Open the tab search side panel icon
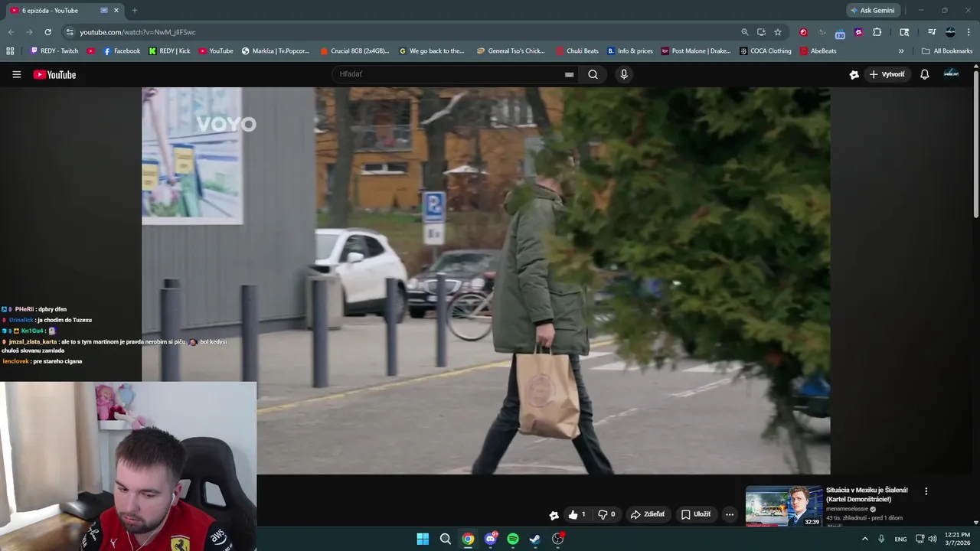This screenshot has height=551, width=980. pyautogui.click(x=904, y=32)
